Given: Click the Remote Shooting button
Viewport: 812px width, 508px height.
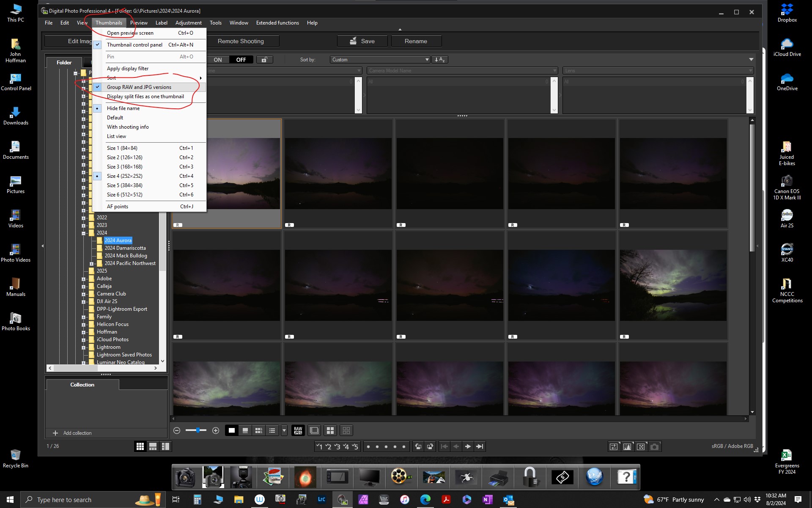Looking at the screenshot, I should 241,41.
